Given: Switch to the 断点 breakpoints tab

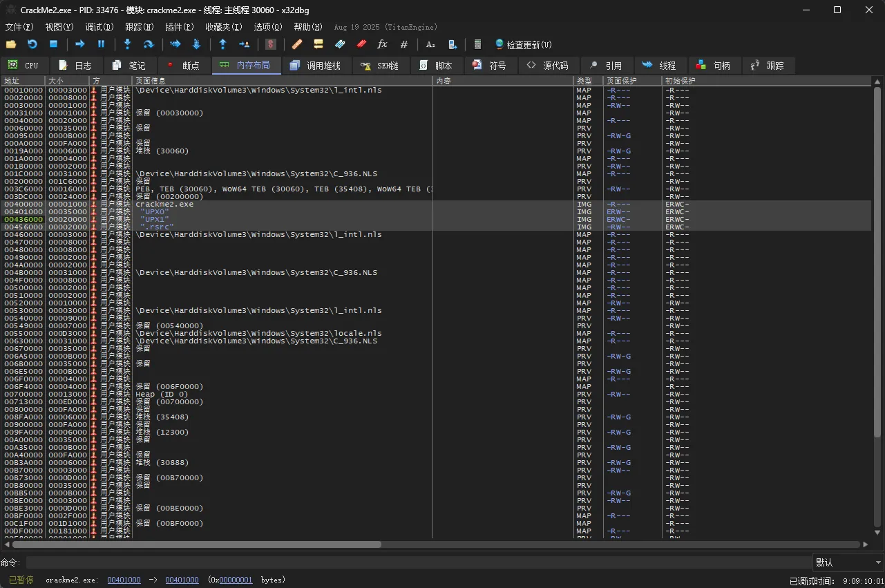Looking at the screenshot, I should pyautogui.click(x=184, y=66).
